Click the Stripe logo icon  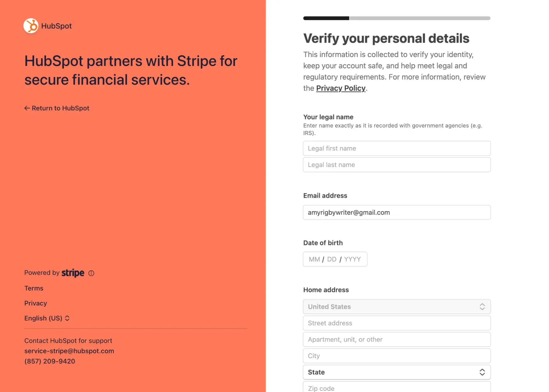click(x=73, y=273)
